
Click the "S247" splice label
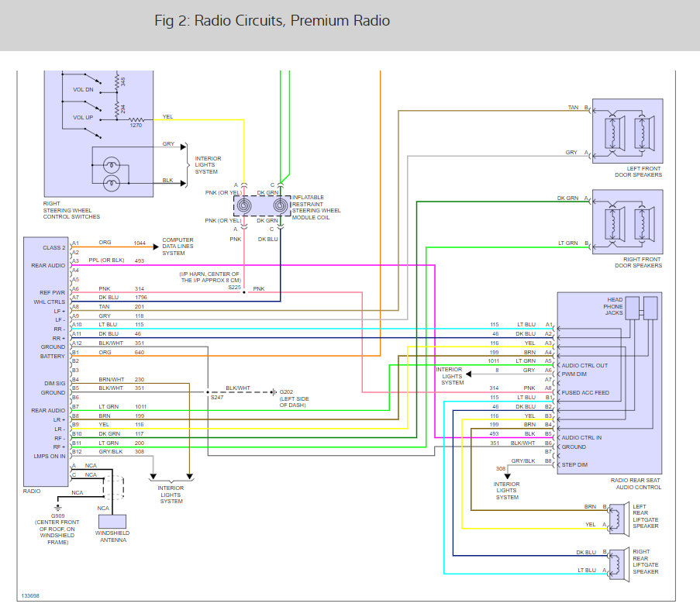217,397
